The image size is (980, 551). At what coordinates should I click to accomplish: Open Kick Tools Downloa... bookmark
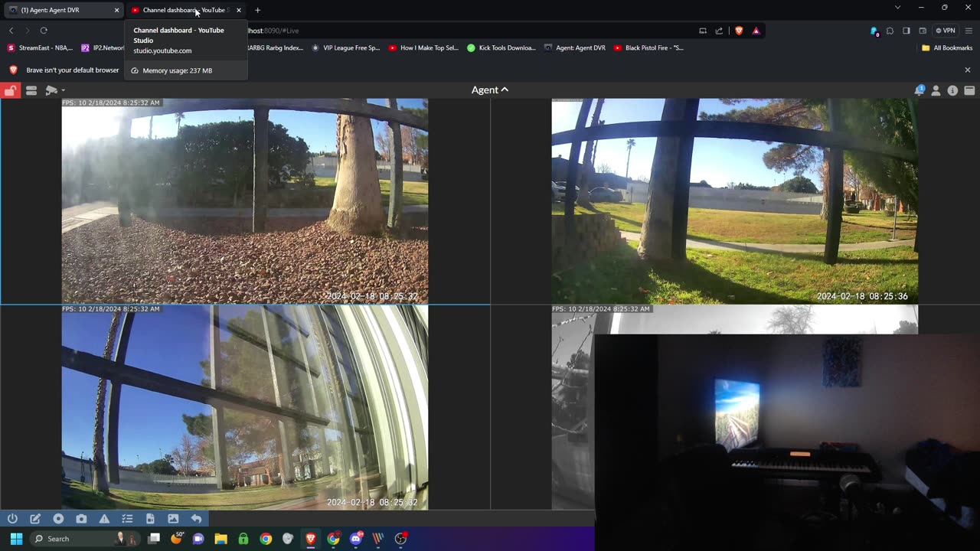[x=501, y=47]
